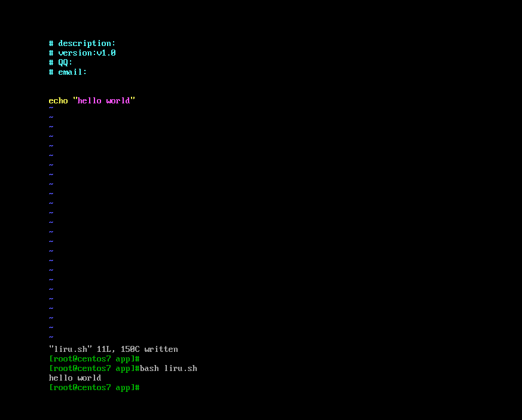Click the 'bash liru.sh' command text
Image resolution: width=522 pixels, height=420 pixels.
pyautogui.click(x=169, y=369)
